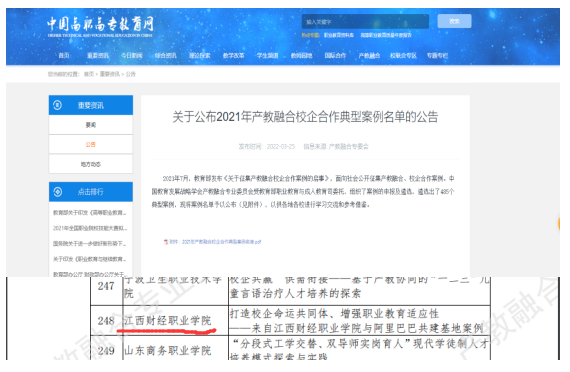Screen dimensions: 570x372
Task: Open the 2021年全国职业院校技能大赛 ranked link
Action: [90, 228]
